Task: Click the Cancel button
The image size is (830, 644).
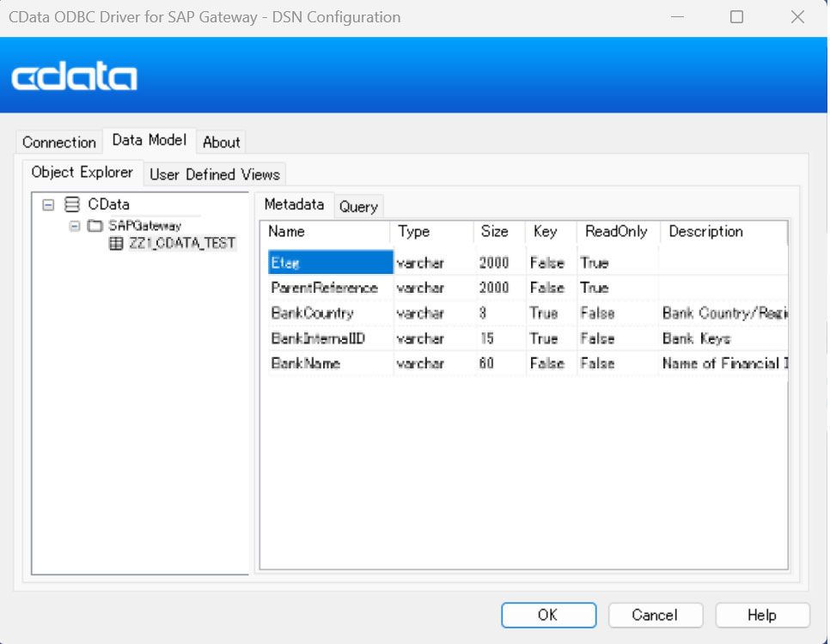Action: click(655, 615)
